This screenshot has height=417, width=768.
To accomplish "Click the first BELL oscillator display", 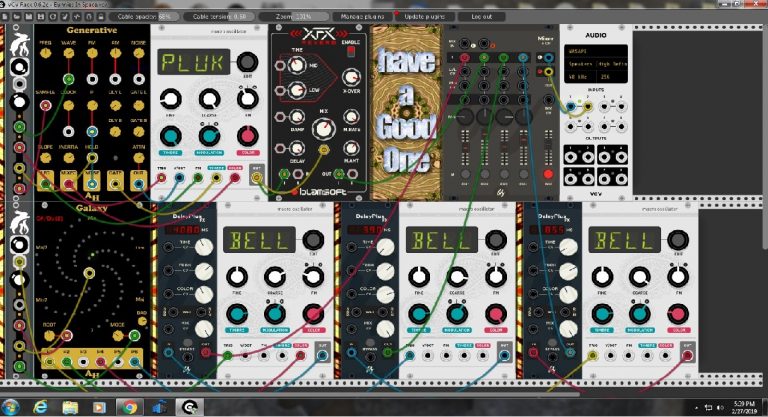I will pyautogui.click(x=259, y=240).
